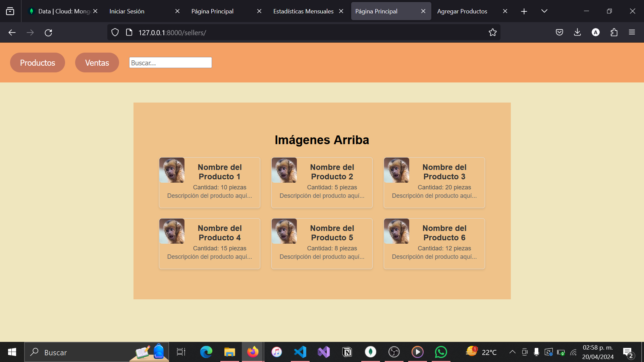Click the browser reload page icon
The height and width of the screenshot is (362, 644).
(x=48, y=33)
